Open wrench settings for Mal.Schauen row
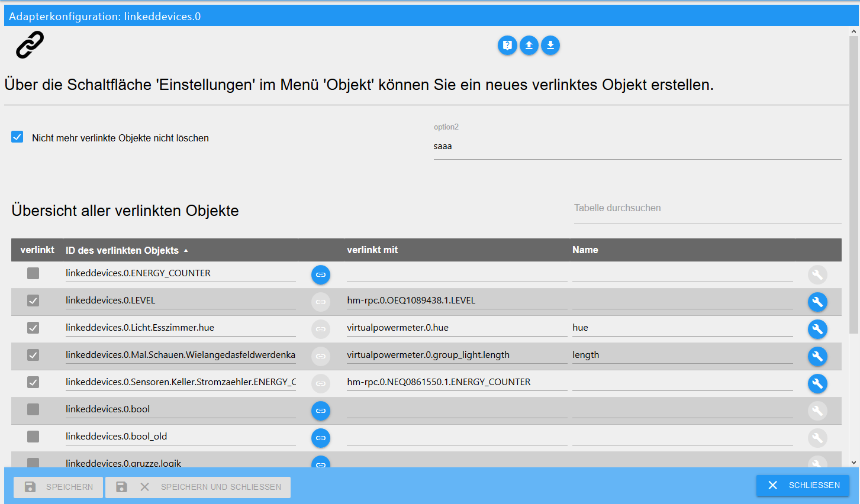Screen dimensions: 860x504 pyautogui.click(x=817, y=356)
